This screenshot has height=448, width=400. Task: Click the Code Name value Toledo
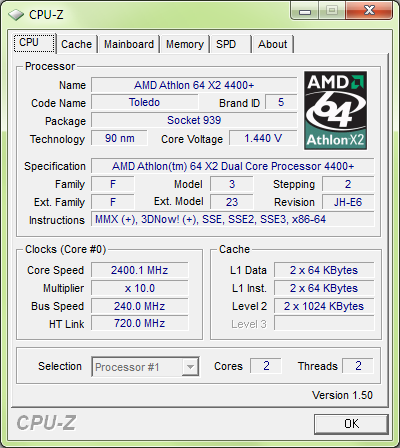pyautogui.click(x=144, y=102)
